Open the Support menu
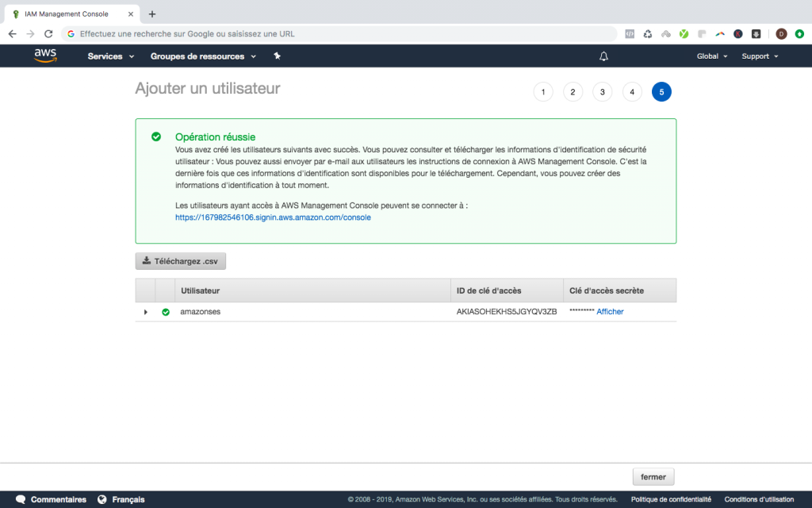The image size is (812, 508). (760, 56)
